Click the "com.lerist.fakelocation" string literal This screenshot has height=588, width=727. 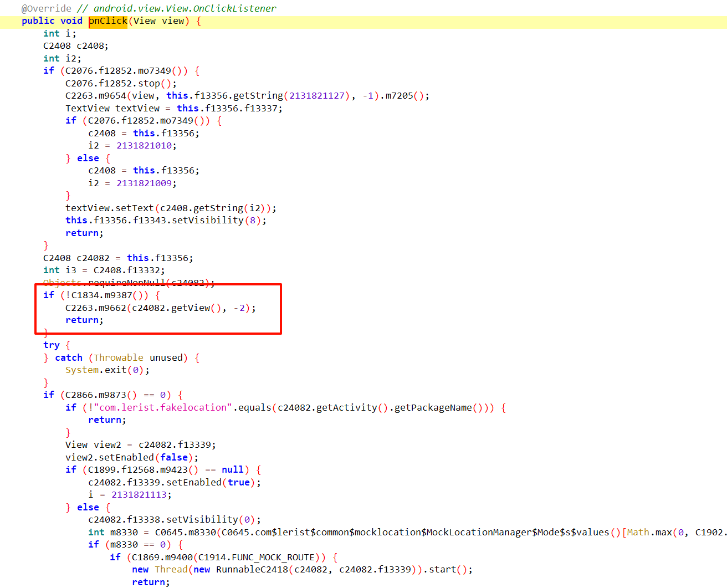tap(163, 407)
